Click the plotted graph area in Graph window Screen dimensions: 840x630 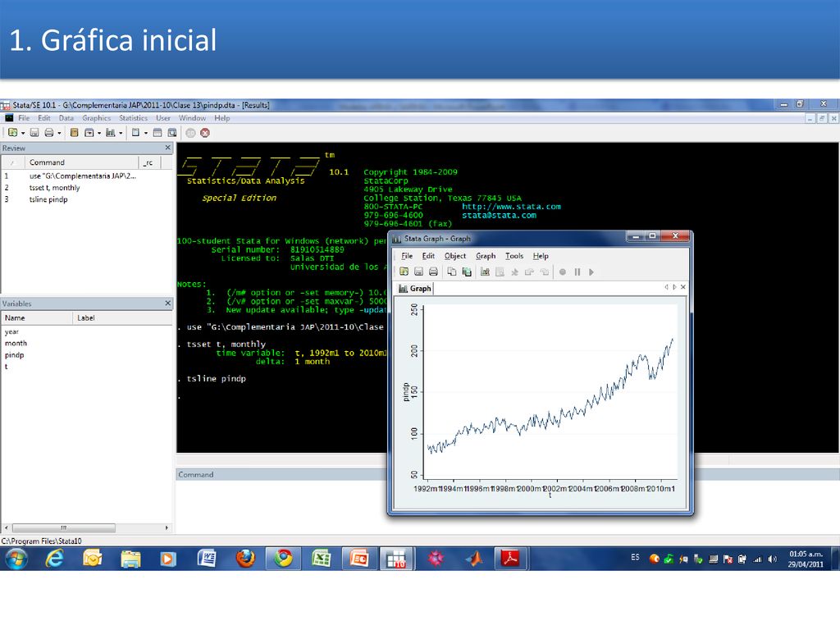tap(550, 394)
